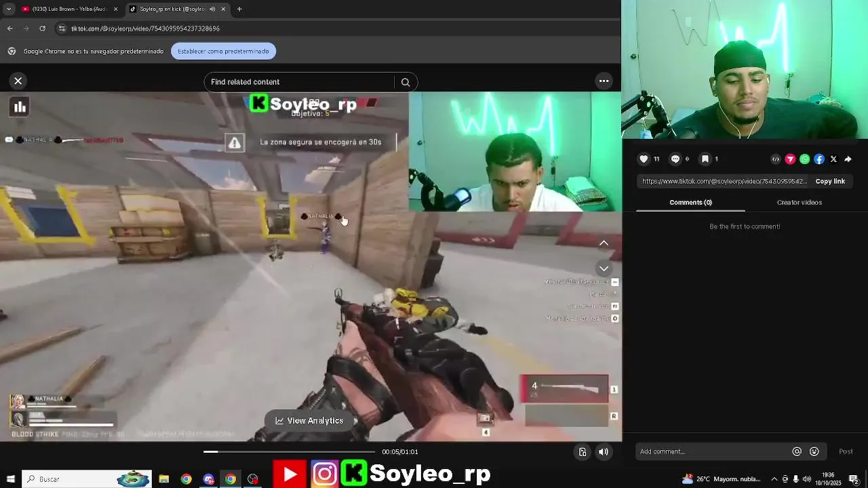This screenshot has height=488, width=868.
Task: Open the weather widget showing 26°C
Action: (x=722, y=479)
